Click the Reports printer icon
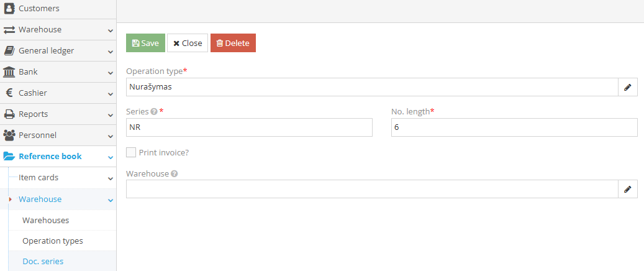 coord(9,114)
